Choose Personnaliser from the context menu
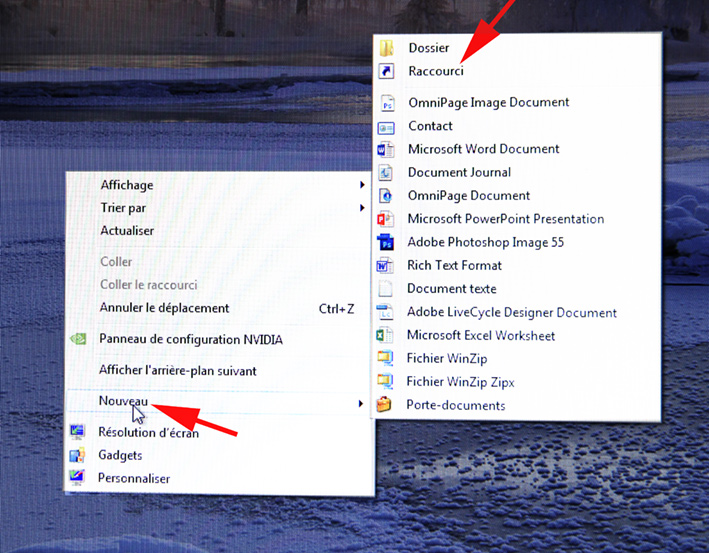 [217, 478]
